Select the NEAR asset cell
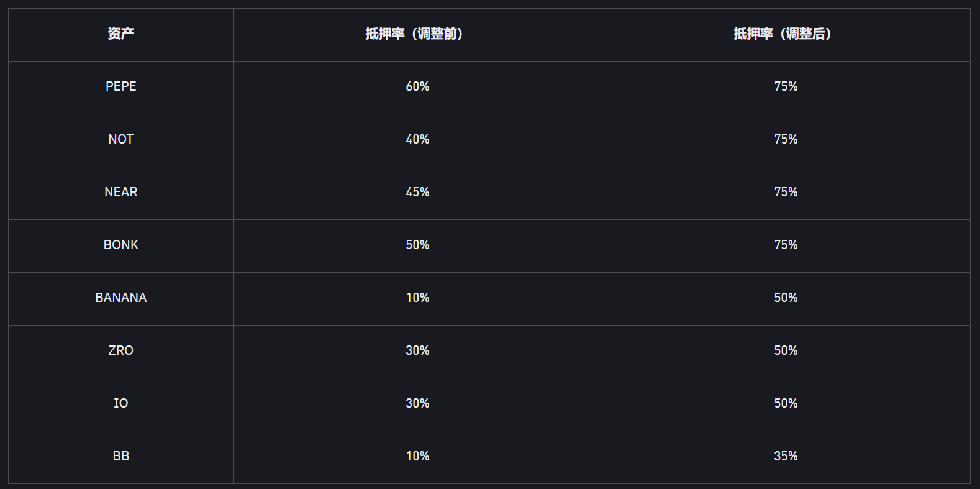Screen dimensions: 980x489 (x=120, y=193)
